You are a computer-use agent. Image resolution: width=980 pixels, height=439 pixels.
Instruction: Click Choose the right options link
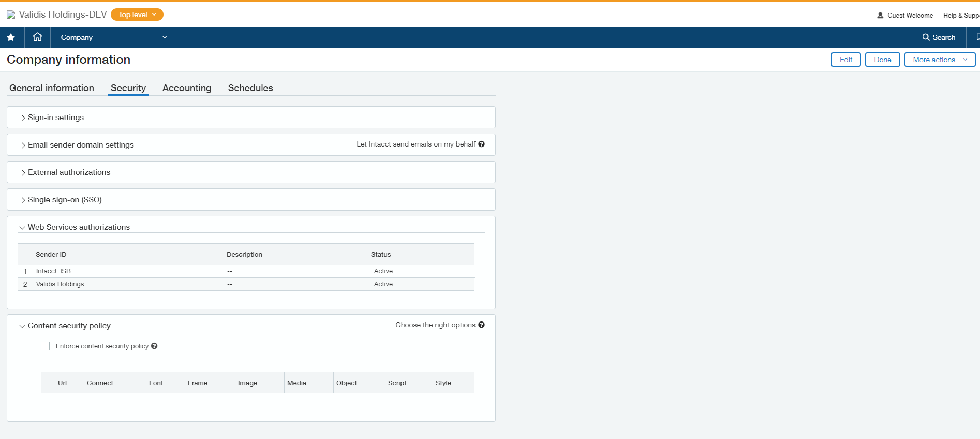[435, 325]
